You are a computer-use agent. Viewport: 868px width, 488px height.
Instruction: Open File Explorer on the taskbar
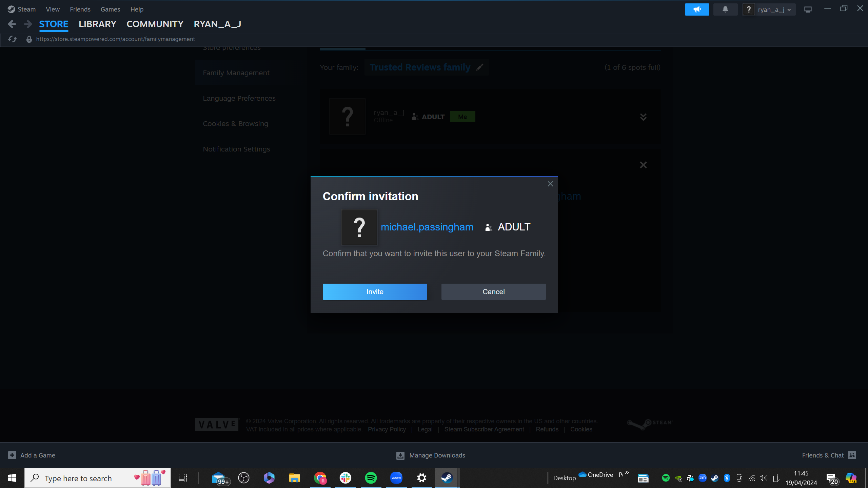[x=294, y=478]
